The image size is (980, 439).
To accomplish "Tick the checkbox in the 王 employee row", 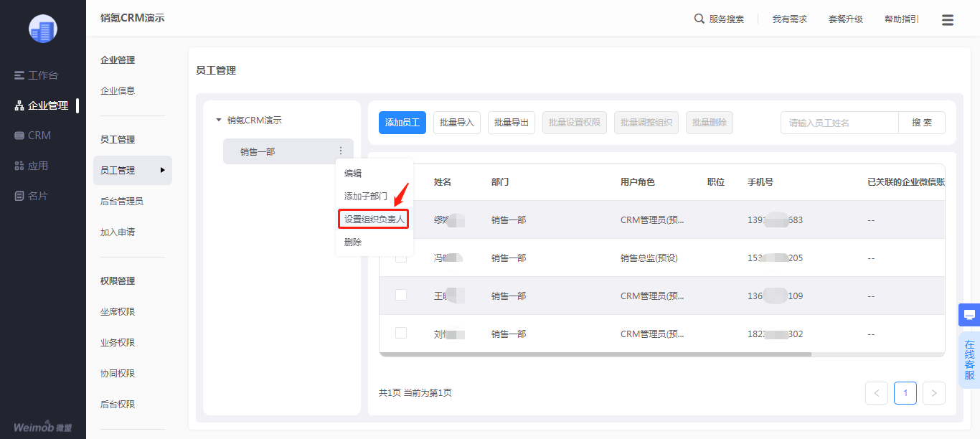I will [x=401, y=295].
